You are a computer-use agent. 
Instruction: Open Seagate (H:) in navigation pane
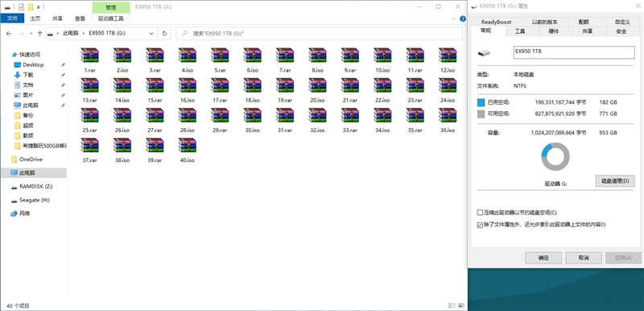35,200
